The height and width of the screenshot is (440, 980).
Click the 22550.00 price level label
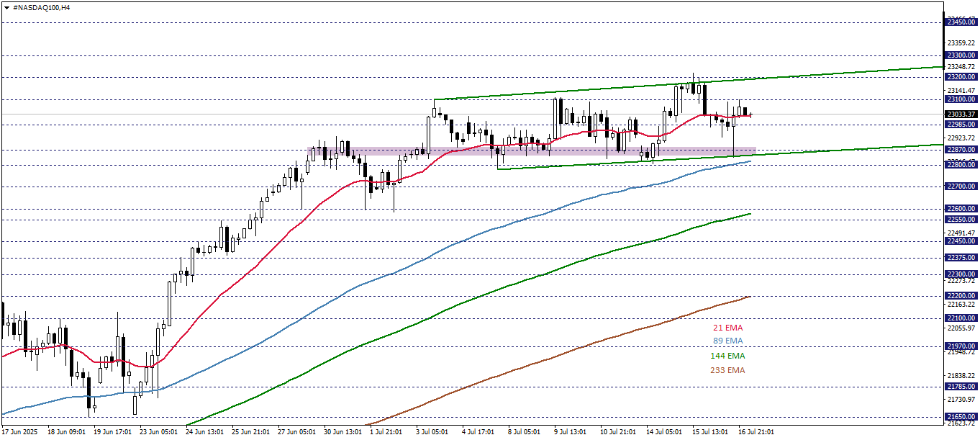(x=961, y=219)
